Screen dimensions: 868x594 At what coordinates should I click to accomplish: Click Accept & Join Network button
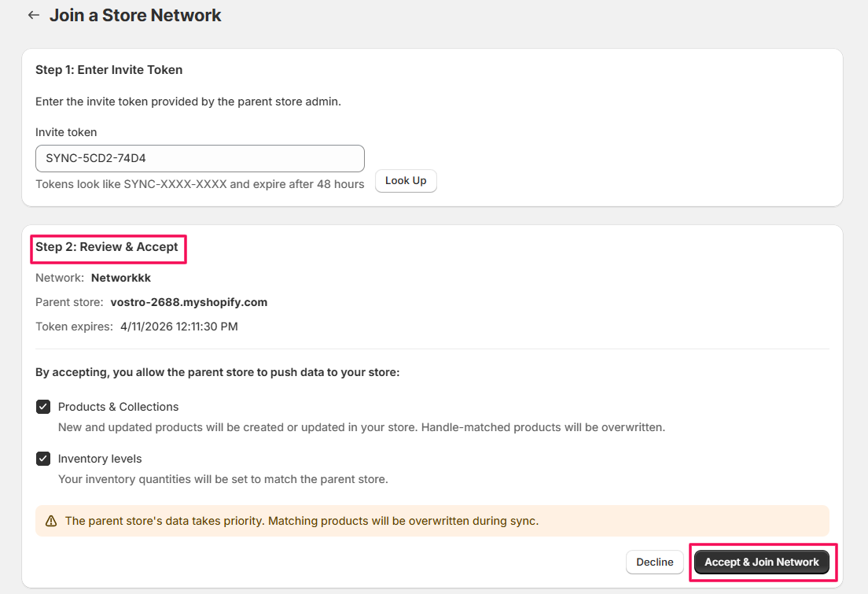(761, 562)
